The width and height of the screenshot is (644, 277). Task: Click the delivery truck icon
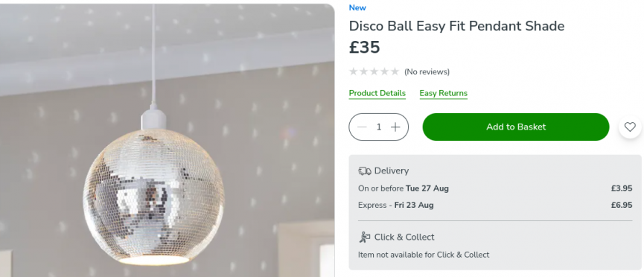click(x=364, y=171)
